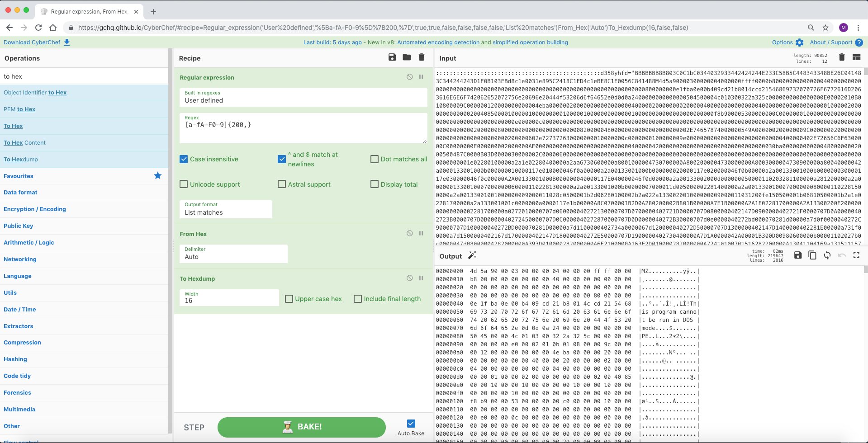
Task: Click the Download CyberChef arrow icon
Action: point(67,42)
